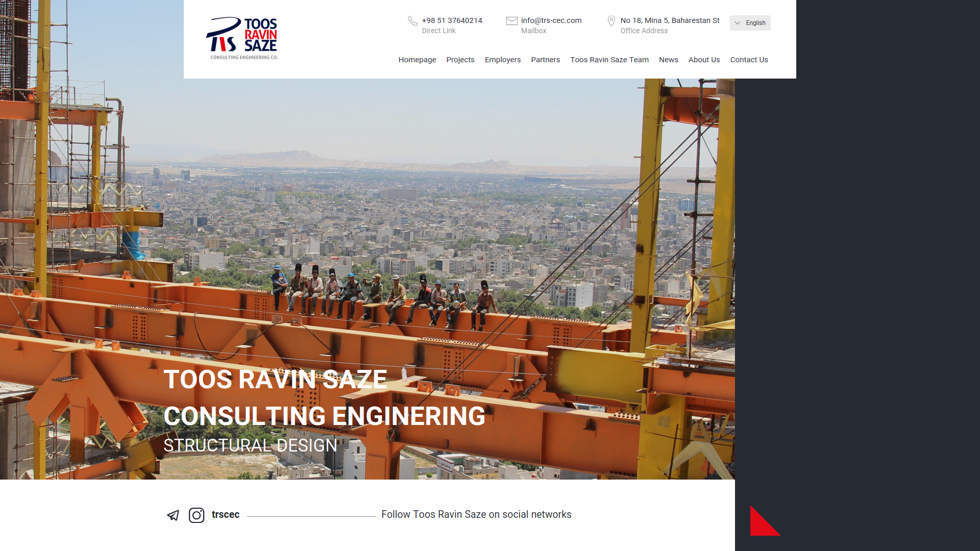980x551 pixels.
Task: Open the English language dropdown
Action: pyautogui.click(x=750, y=23)
